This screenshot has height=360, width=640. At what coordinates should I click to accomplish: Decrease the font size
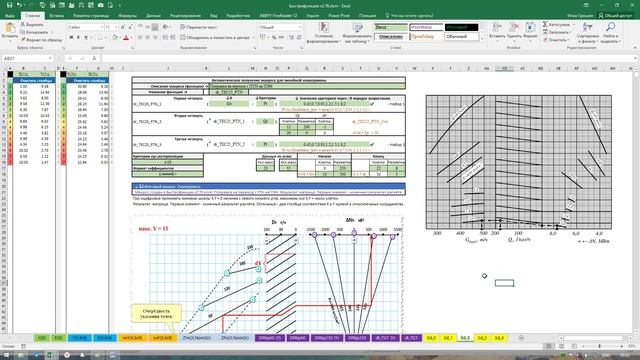tap(130, 27)
